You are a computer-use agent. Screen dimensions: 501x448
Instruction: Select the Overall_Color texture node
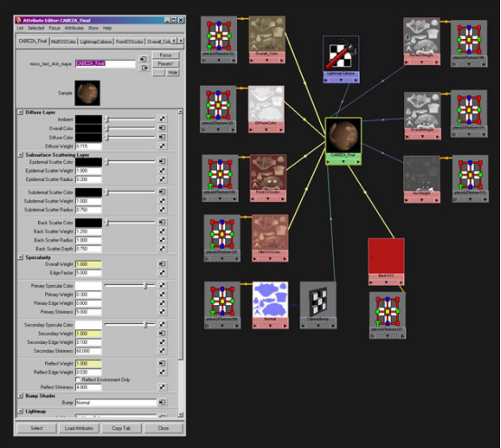267,40
